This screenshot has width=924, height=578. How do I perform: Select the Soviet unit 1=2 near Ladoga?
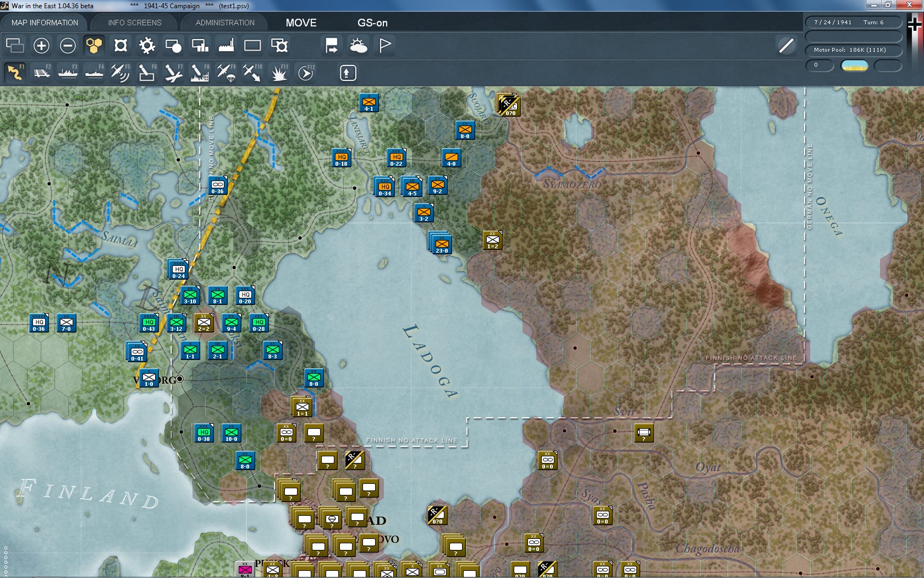(x=493, y=241)
